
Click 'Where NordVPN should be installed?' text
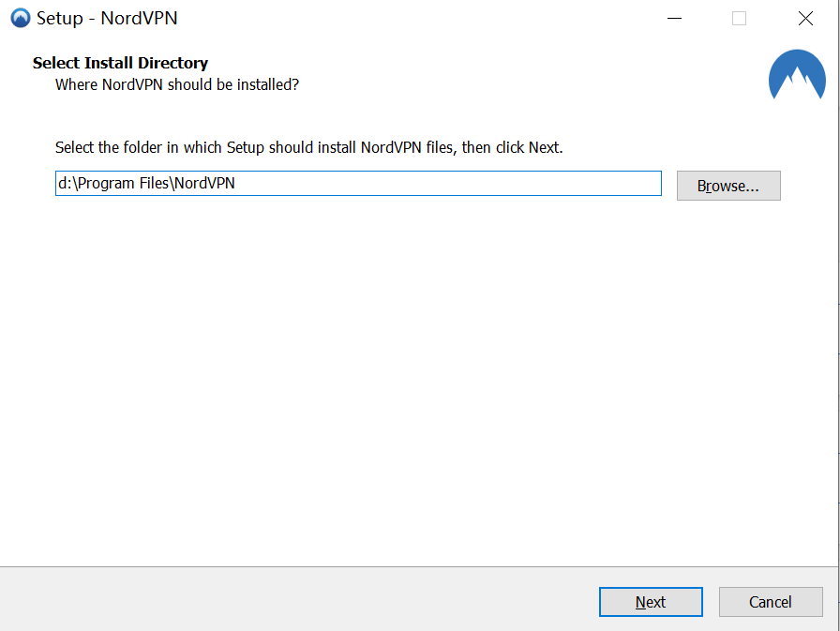(x=177, y=84)
